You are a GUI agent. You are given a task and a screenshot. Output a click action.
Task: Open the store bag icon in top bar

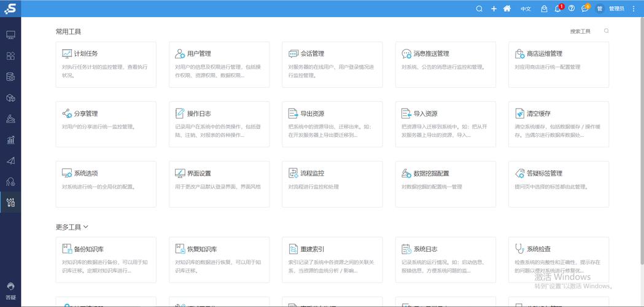[x=544, y=9]
